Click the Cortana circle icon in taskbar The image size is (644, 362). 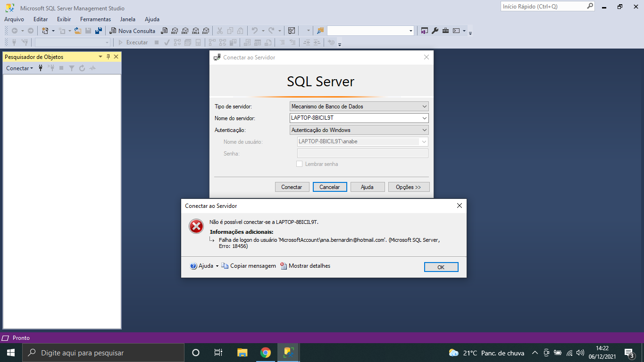(x=196, y=353)
